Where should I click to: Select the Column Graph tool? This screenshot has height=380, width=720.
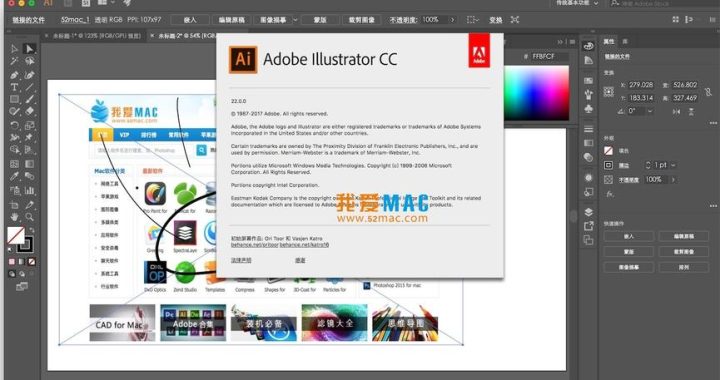[29, 190]
